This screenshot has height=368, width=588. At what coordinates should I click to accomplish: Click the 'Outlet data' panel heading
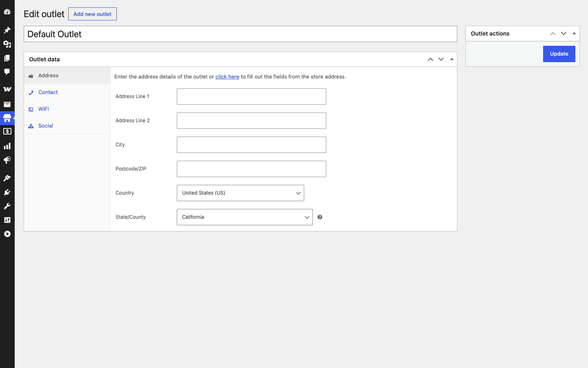[x=45, y=59]
